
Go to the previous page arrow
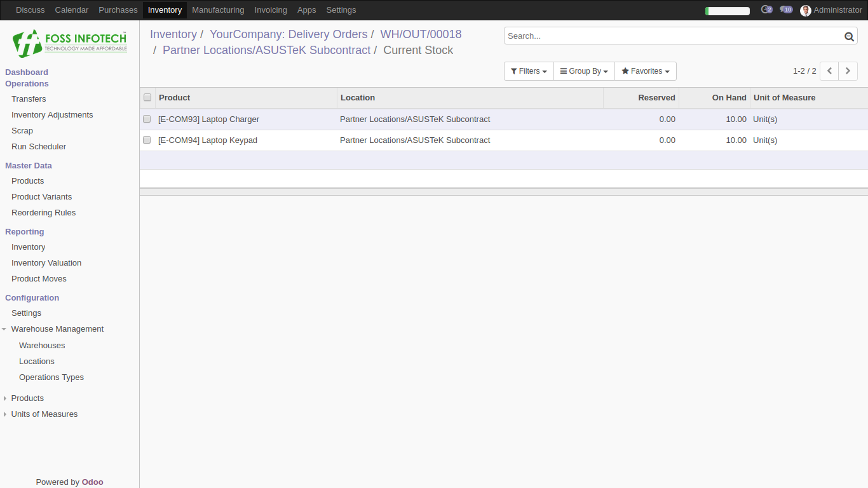tap(829, 71)
